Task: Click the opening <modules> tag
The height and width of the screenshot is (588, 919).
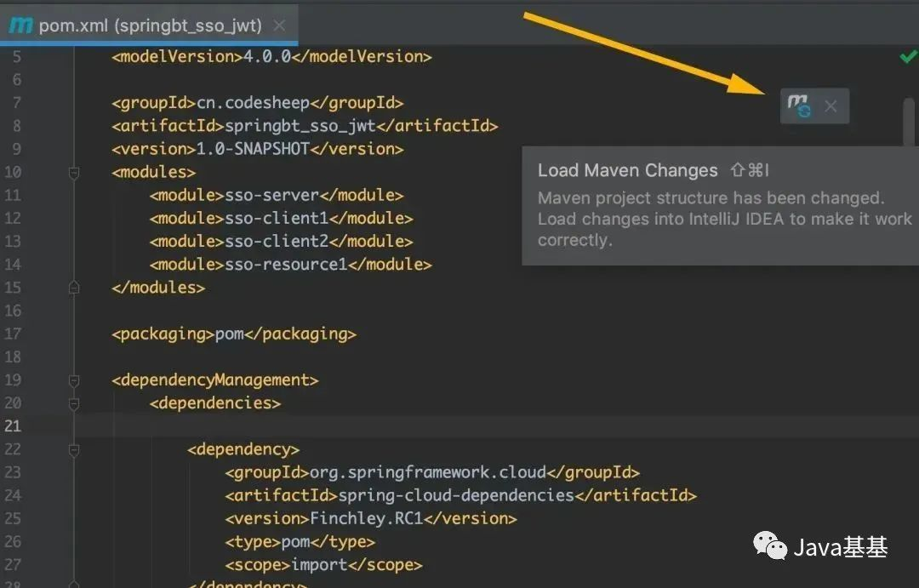Action: tap(153, 173)
